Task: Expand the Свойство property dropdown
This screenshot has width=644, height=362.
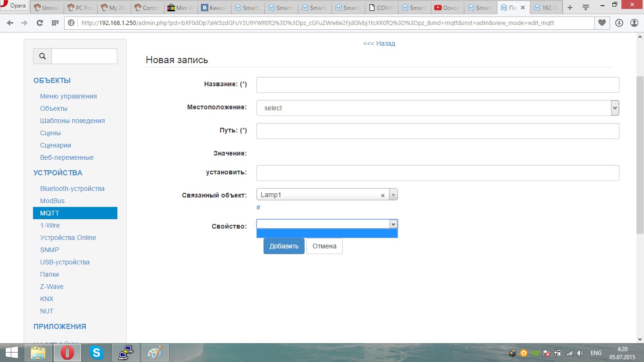Action: coord(393,224)
